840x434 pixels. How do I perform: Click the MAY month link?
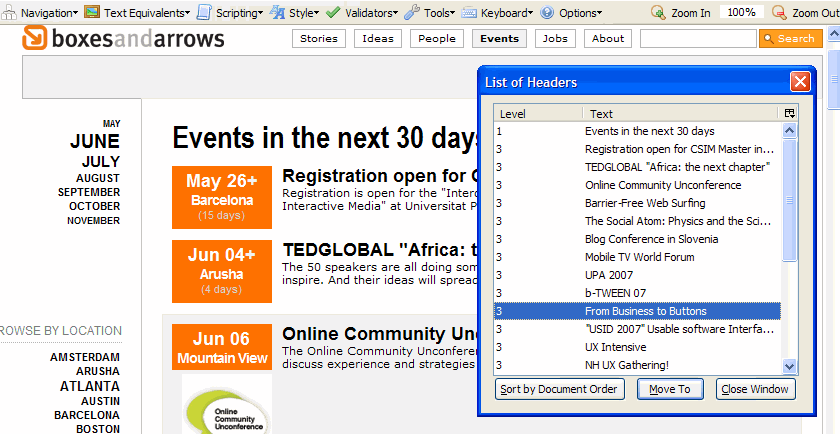point(111,124)
